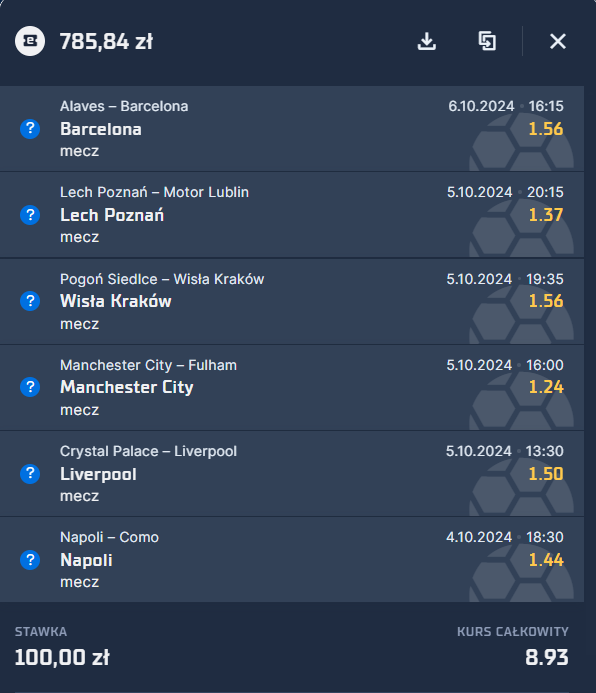Click the question mark status icon for Barcelona
Image resolution: width=596 pixels, height=693 pixels.
click(x=30, y=129)
